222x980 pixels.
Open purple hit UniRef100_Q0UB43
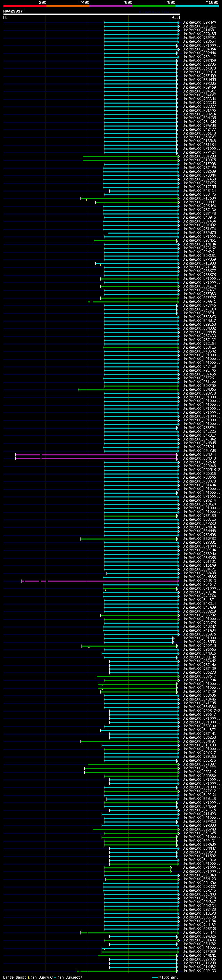click(199, 581)
